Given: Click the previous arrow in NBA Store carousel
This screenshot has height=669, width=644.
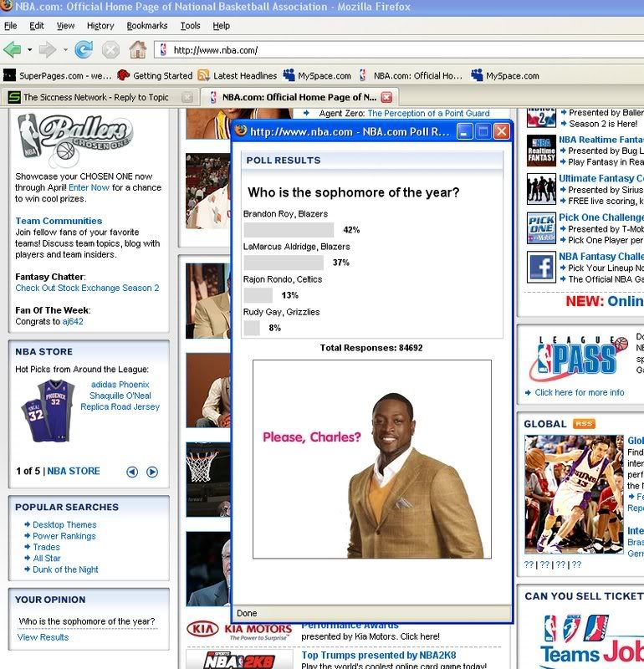Looking at the screenshot, I should click(x=132, y=472).
